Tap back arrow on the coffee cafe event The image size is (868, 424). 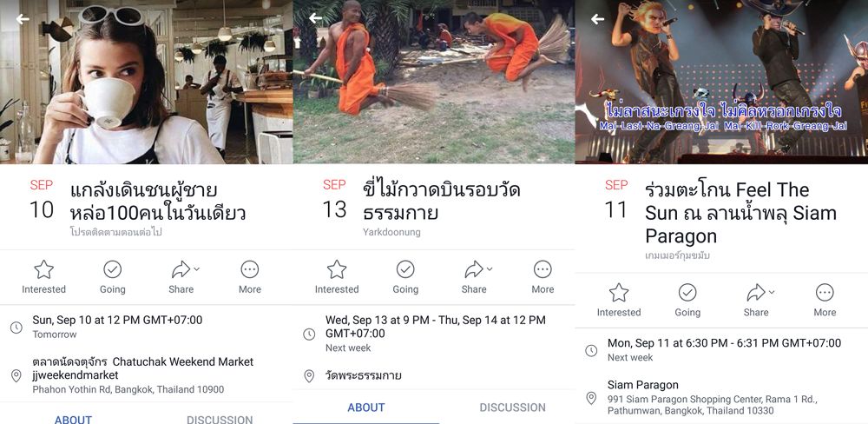point(23,19)
